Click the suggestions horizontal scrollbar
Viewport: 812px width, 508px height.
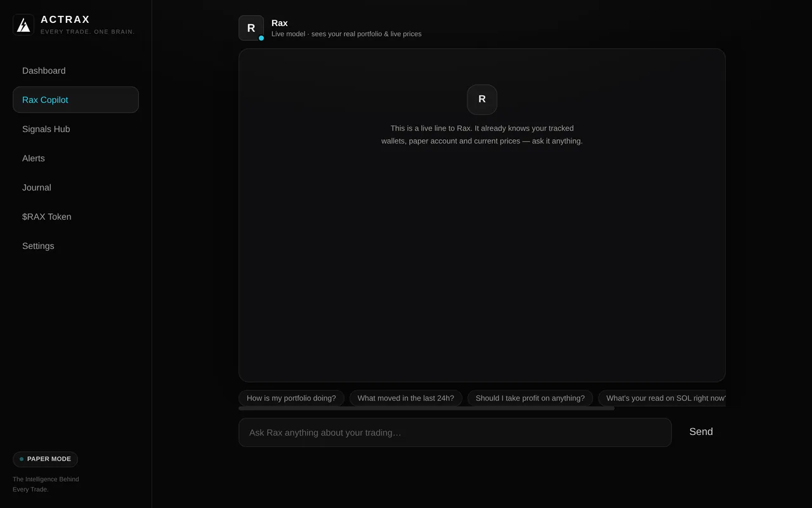click(x=426, y=408)
